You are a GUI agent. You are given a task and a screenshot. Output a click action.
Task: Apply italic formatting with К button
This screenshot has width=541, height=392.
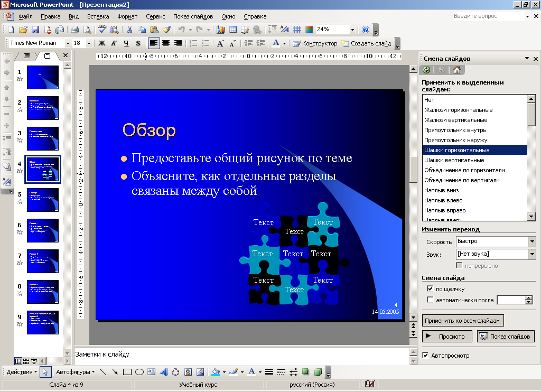coord(114,43)
